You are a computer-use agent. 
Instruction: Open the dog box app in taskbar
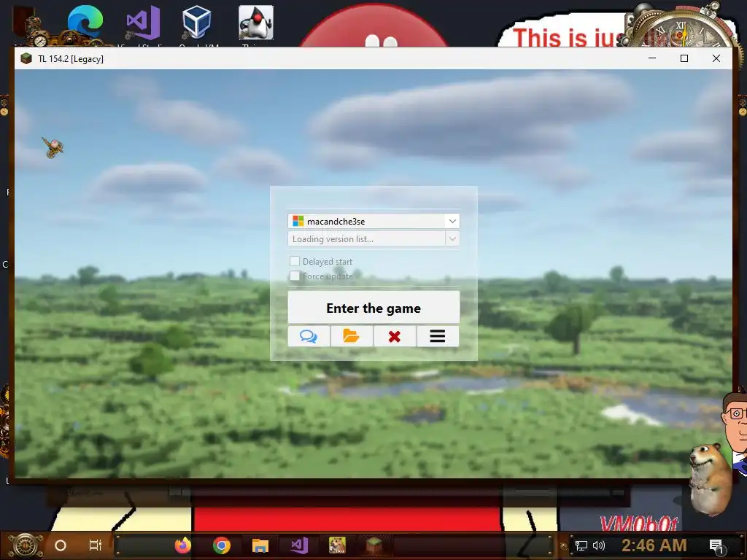(337, 545)
